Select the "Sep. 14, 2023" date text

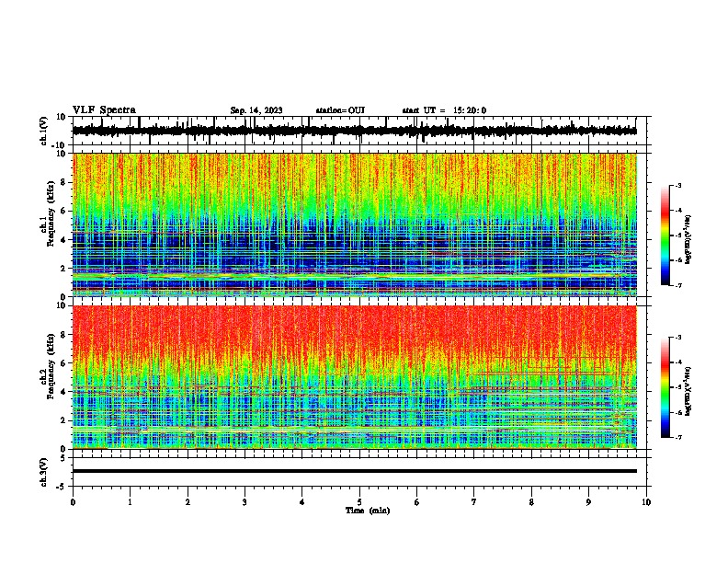(256, 110)
